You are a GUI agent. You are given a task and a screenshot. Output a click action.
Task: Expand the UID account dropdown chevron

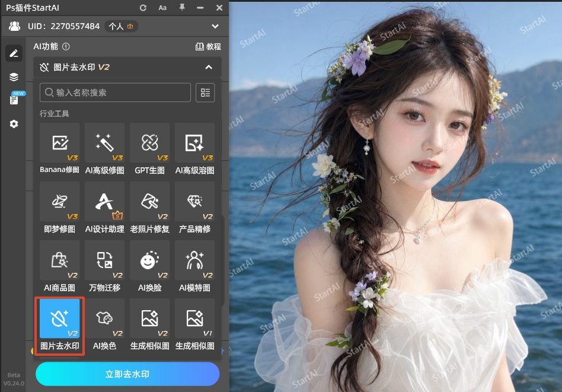[x=215, y=26]
